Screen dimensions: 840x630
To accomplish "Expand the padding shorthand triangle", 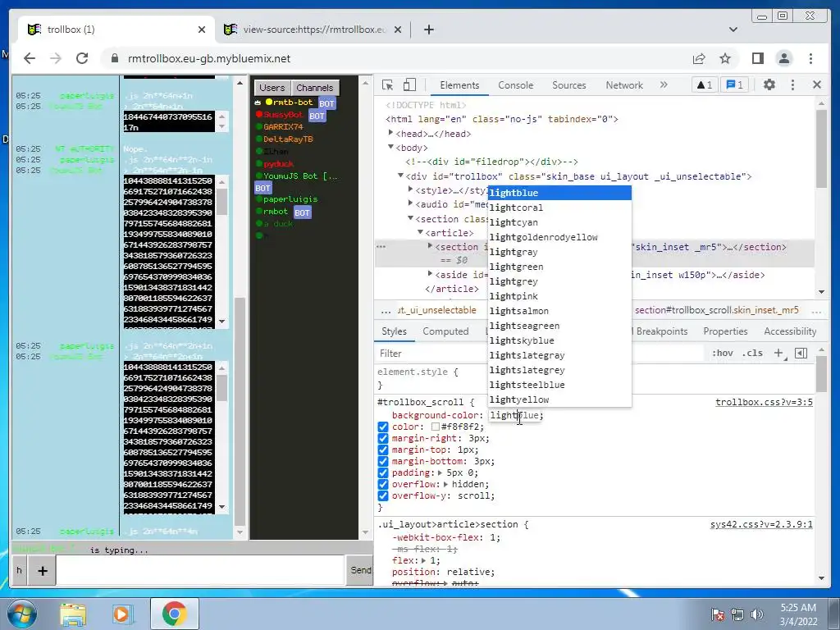I will point(441,473).
